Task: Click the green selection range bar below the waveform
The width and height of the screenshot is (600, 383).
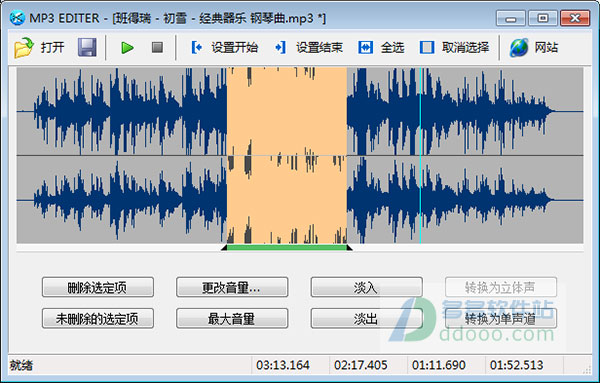Action: tap(287, 248)
